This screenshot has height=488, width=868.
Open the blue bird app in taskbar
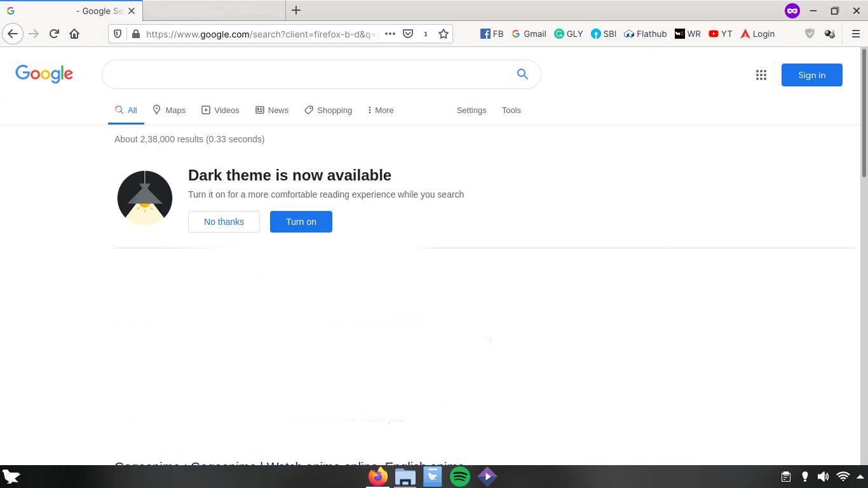coord(433,477)
